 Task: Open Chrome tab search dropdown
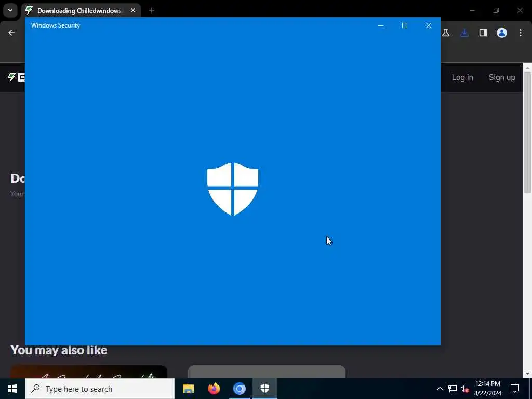coord(10,10)
